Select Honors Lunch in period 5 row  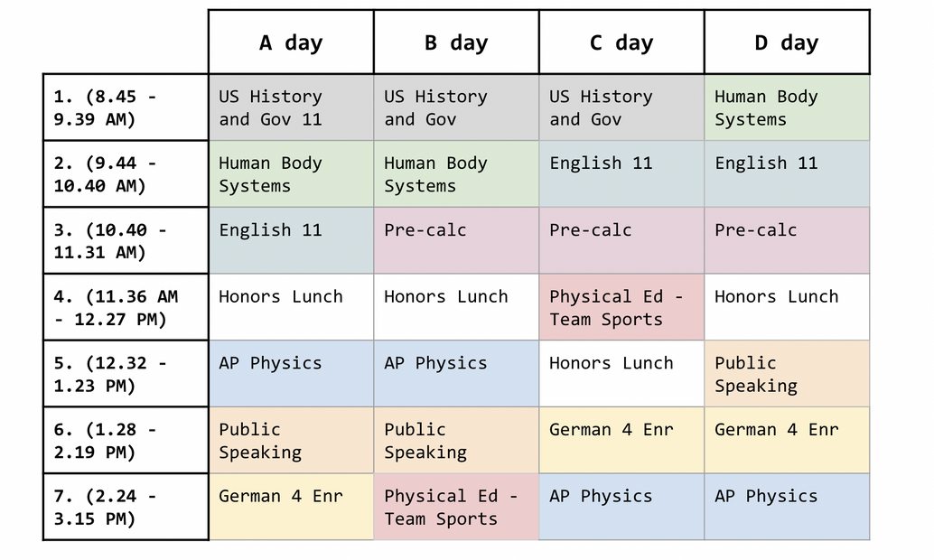tap(621, 374)
